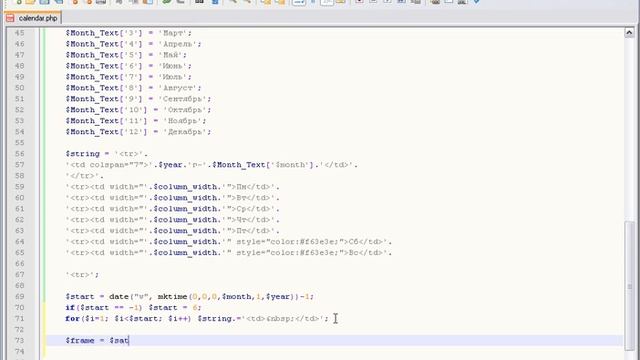Screen dimensions: 640x360
Task: Click line number 69 in margin
Action: pos(19,296)
